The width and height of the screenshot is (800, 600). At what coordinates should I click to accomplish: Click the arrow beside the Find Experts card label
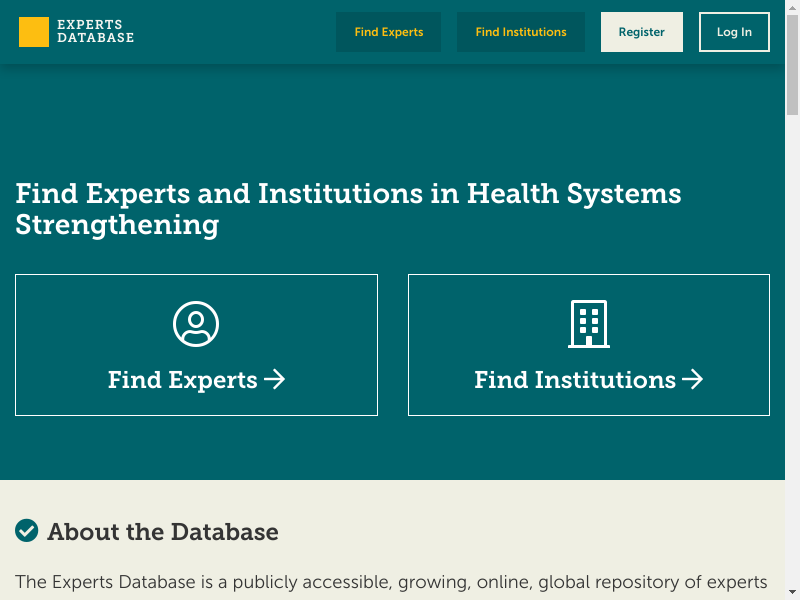(275, 380)
